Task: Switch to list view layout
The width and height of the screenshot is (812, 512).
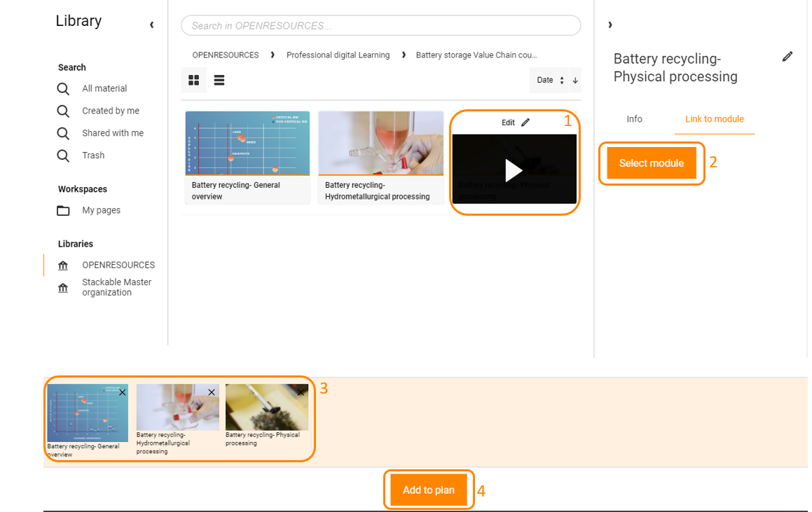Action: (219, 81)
